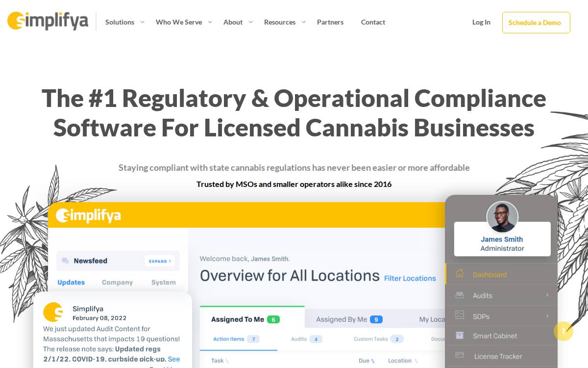This screenshot has height=368, width=588.
Task: Click the blue 9 badge
Action: (x=376, y=319)
